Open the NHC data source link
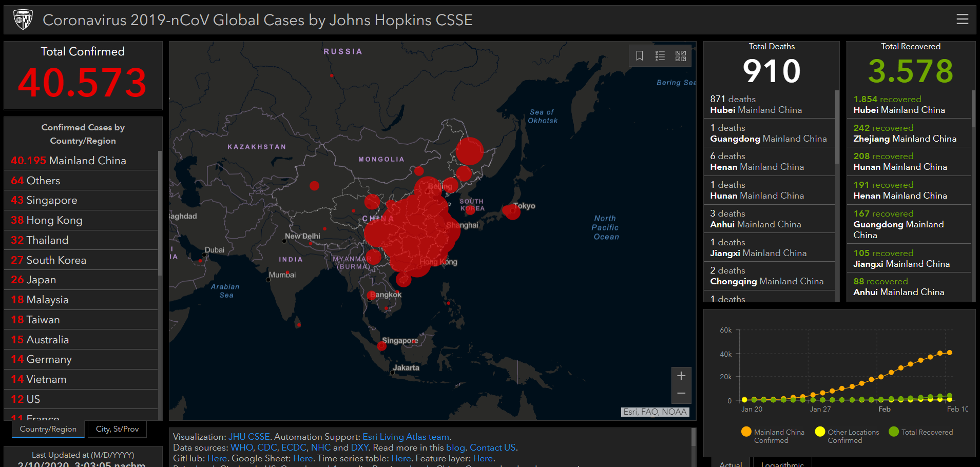The image size is (980, 467). coord(321,447)
